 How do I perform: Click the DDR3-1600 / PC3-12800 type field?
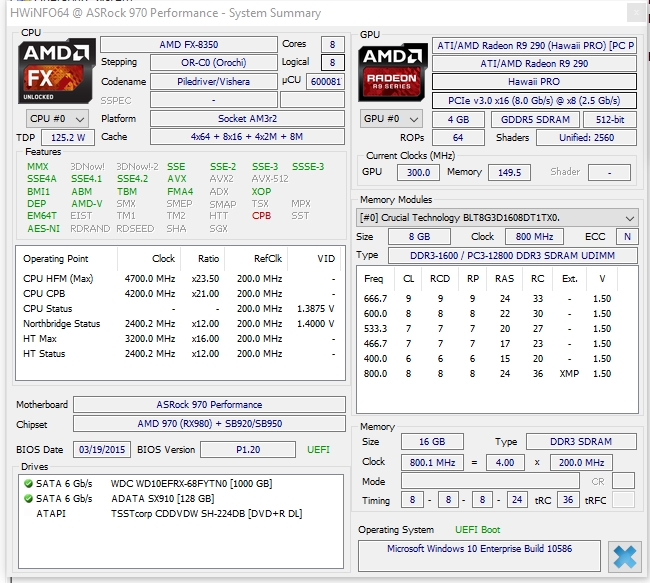[x=512, y=255]
